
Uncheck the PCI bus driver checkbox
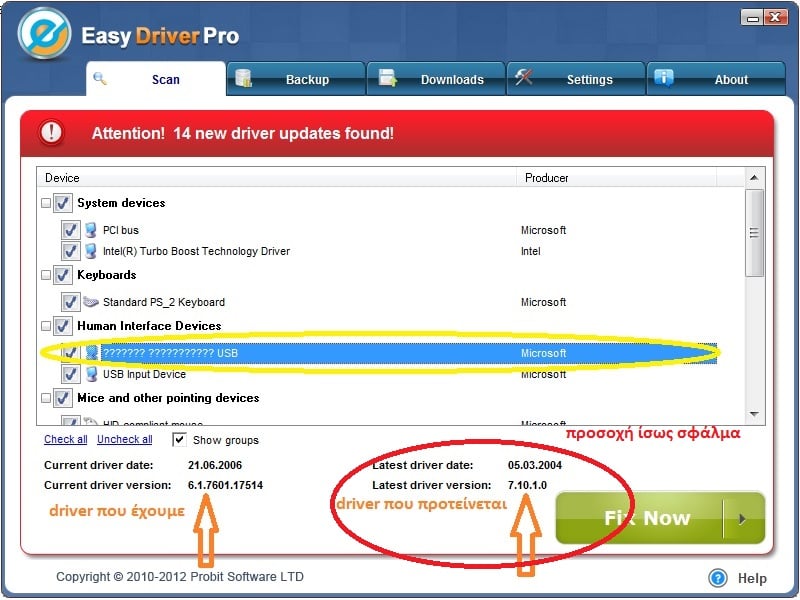pos(70,230)
